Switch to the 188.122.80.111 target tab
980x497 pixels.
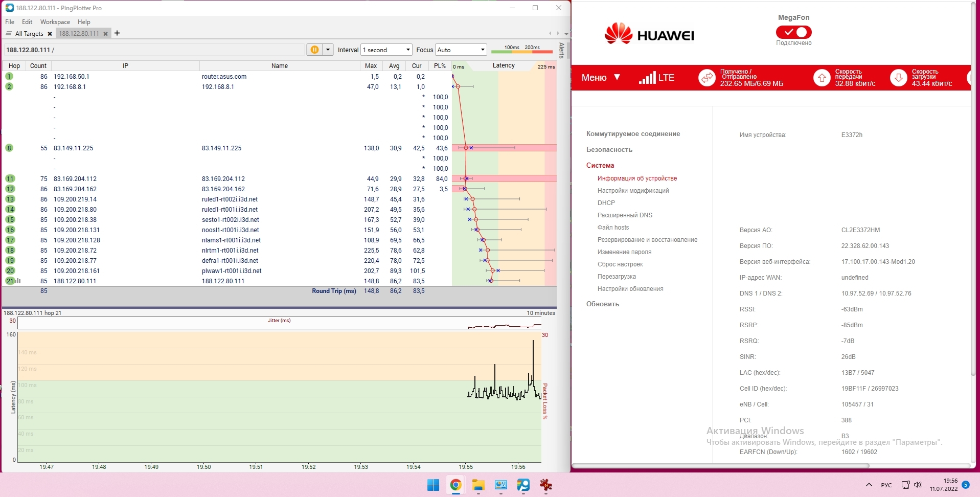(x=79, y=34)
